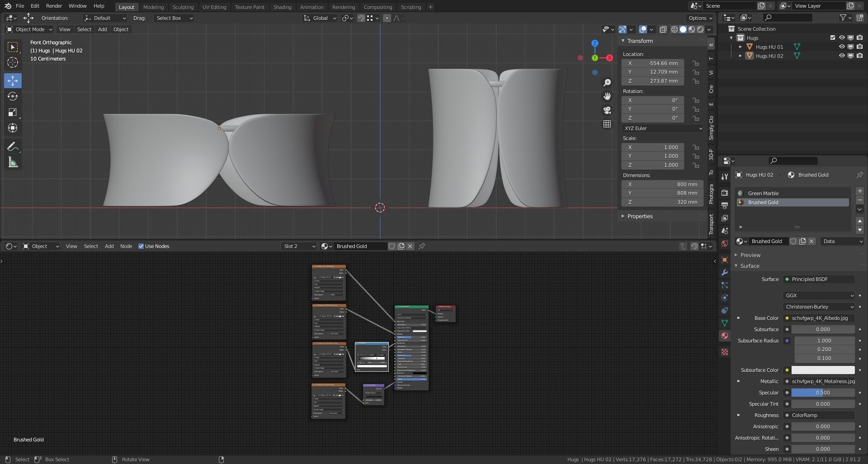Toggle Hugs collection eye visibility
The height and width of the screenshot is (464, 868).
coord(842,38)
